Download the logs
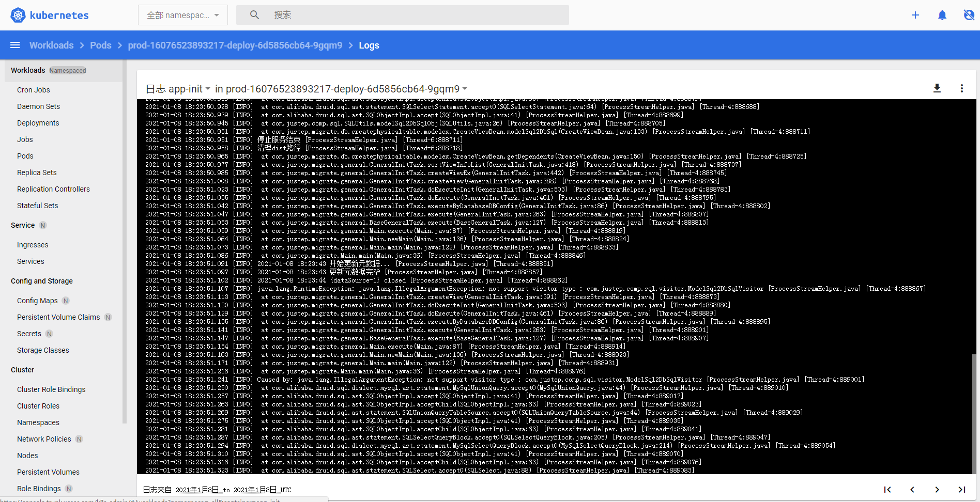 pyautogui.click(x=937, y=88)
